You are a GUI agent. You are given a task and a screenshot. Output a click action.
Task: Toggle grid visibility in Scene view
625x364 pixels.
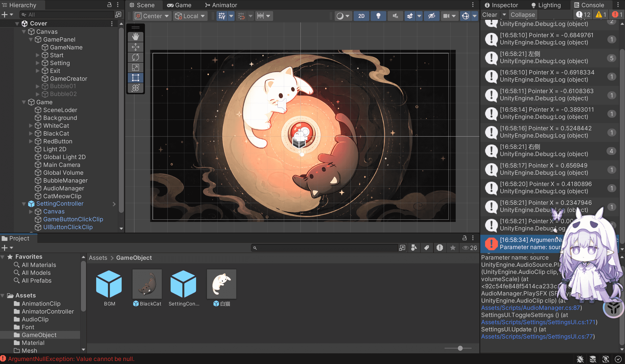[x=222, y=16]
